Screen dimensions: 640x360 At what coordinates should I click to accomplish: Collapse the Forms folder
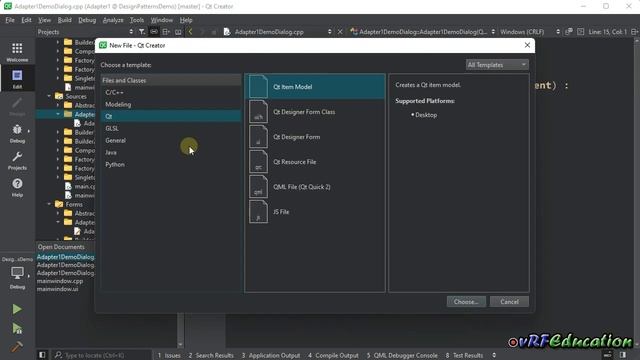click(x=49, y=204)
